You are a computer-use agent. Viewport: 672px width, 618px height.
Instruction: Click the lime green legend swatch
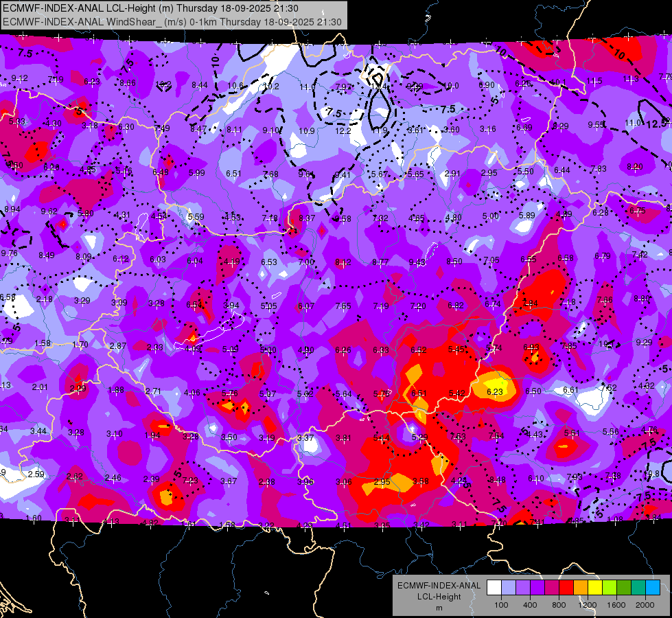[x=610, y=588]
